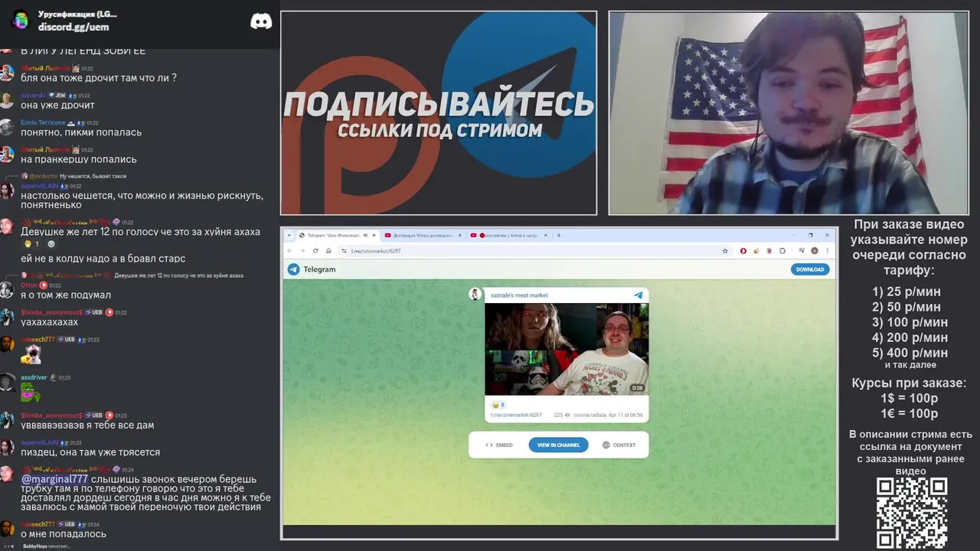Open the browser three-dot menu
980x551 pixels.
pyautogui.click(x=827, y=251)
